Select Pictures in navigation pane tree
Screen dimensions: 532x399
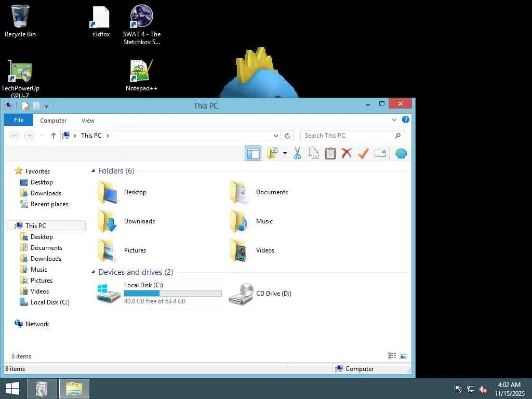coord(36,281)
